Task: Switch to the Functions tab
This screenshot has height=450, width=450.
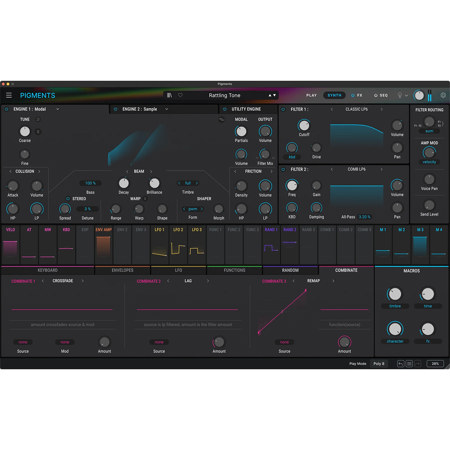Action: coord(234,270)
